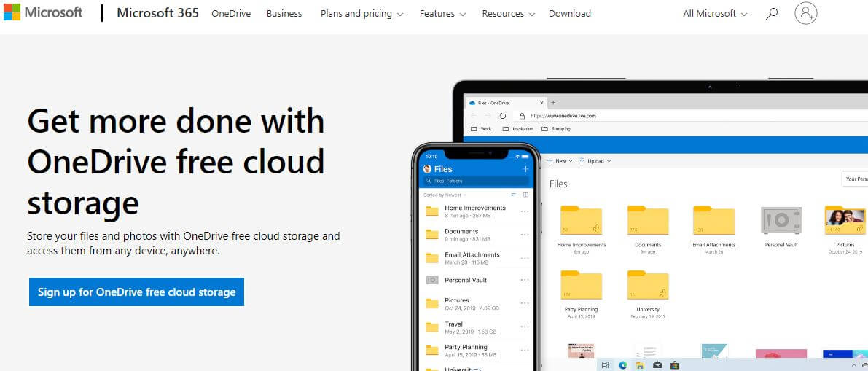Close the Files - OneDrive browser tab
868x371 pixels.
pos(542,103)
